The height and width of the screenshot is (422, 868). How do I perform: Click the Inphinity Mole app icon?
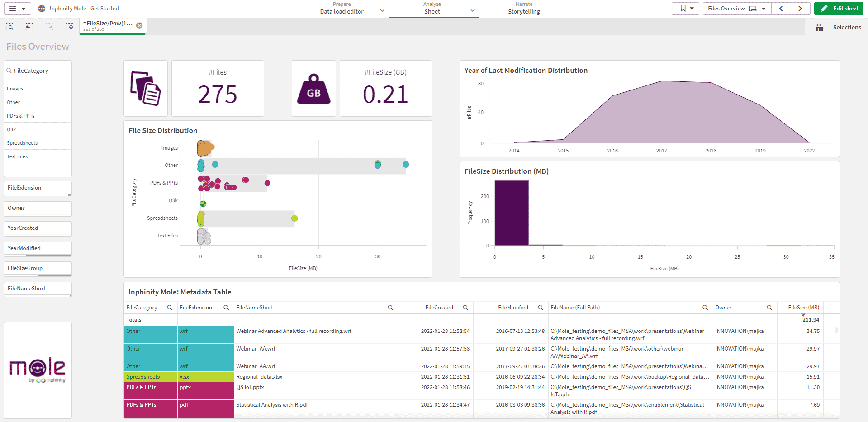[x=42, y=9]
